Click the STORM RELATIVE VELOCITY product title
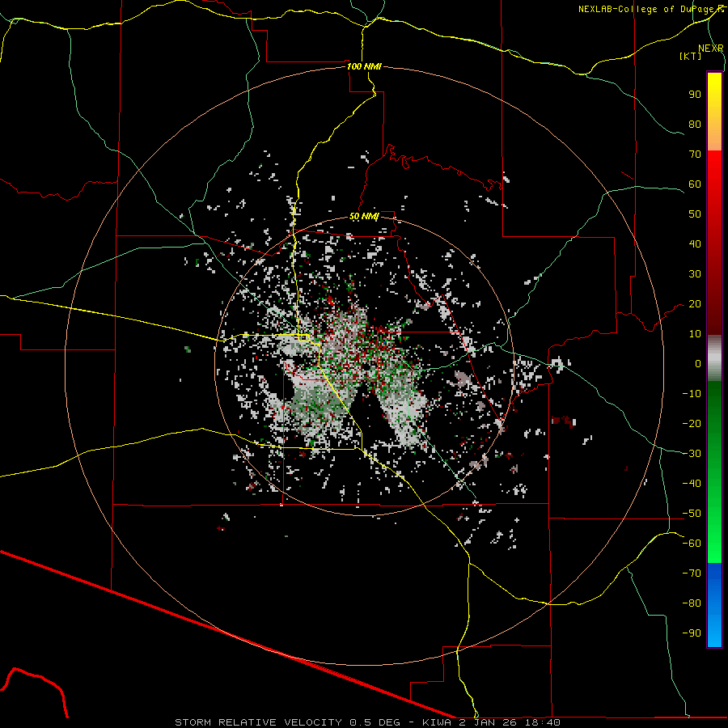 (259, 722)
